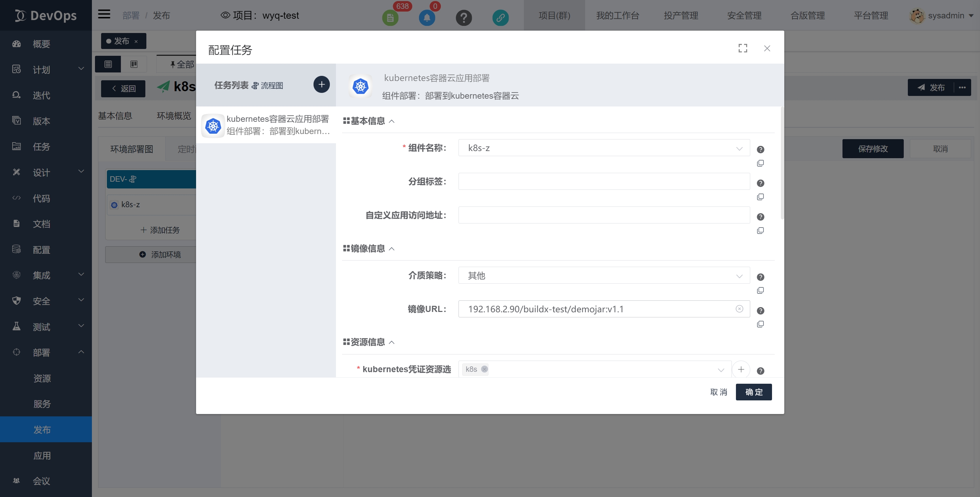Expand the 配置任务 dialog to fullscreen
This screenshot has height=497, width=980.
point(743,48)
